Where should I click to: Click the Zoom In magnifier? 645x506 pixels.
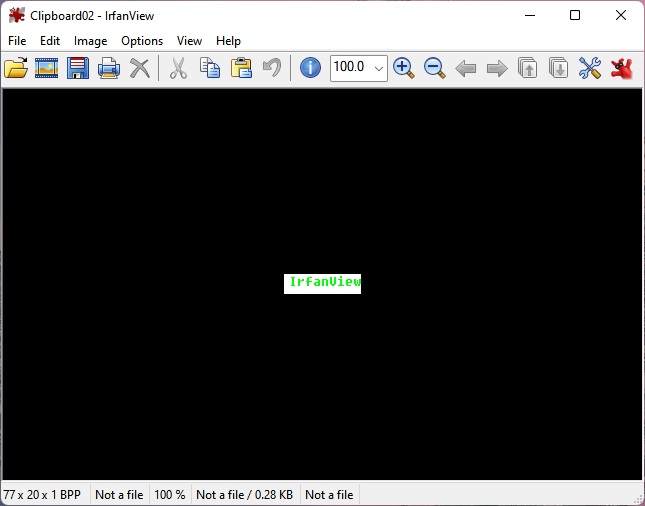click(404, 68)
